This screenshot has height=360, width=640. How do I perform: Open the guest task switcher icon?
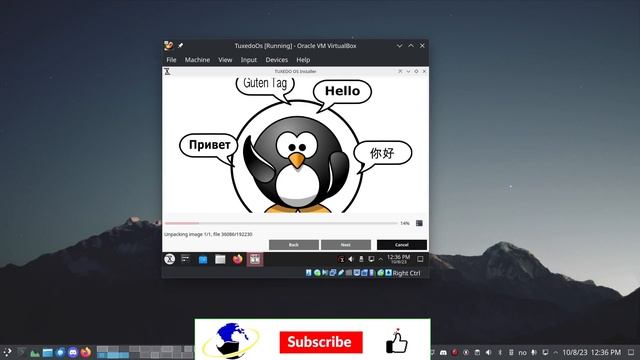tap(186, 259)
